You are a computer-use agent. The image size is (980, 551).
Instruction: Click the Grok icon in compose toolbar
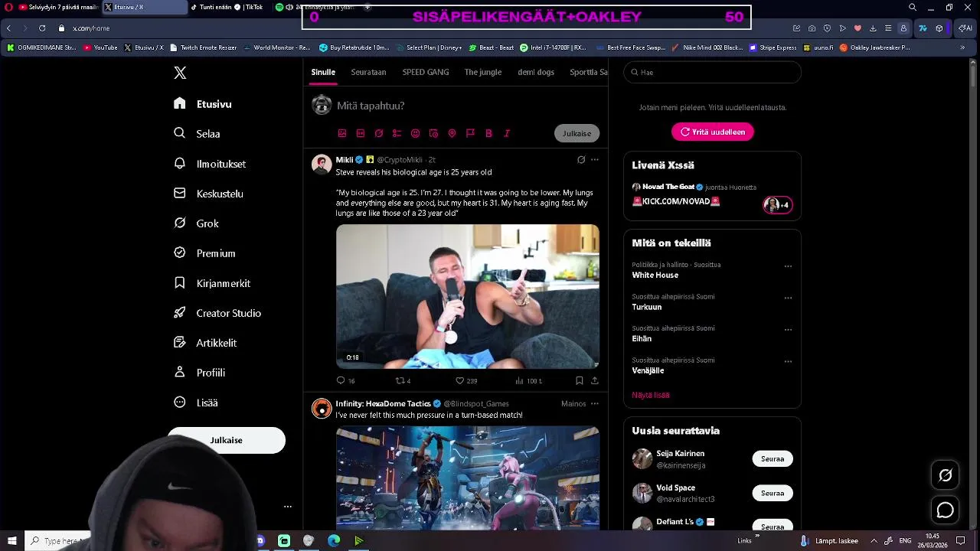379,133
